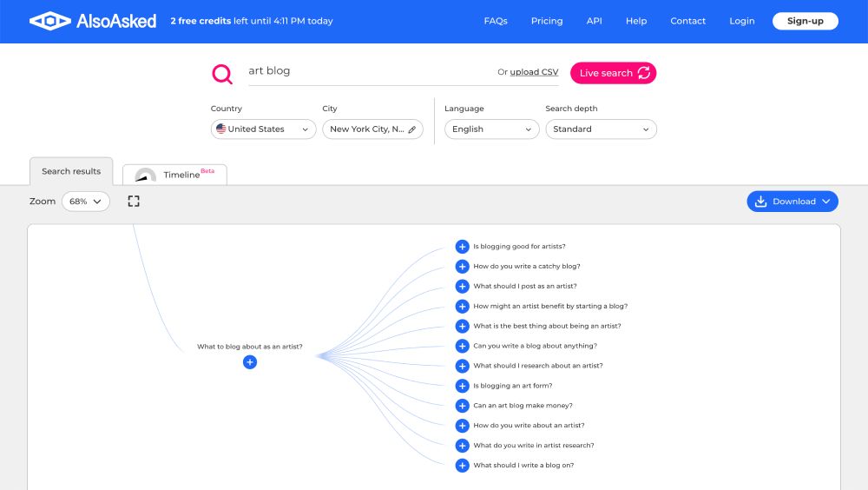The width and height of the screenshot is (868, 490).
Task: Expand "How do you write about an artist?"
Action: 463,426
